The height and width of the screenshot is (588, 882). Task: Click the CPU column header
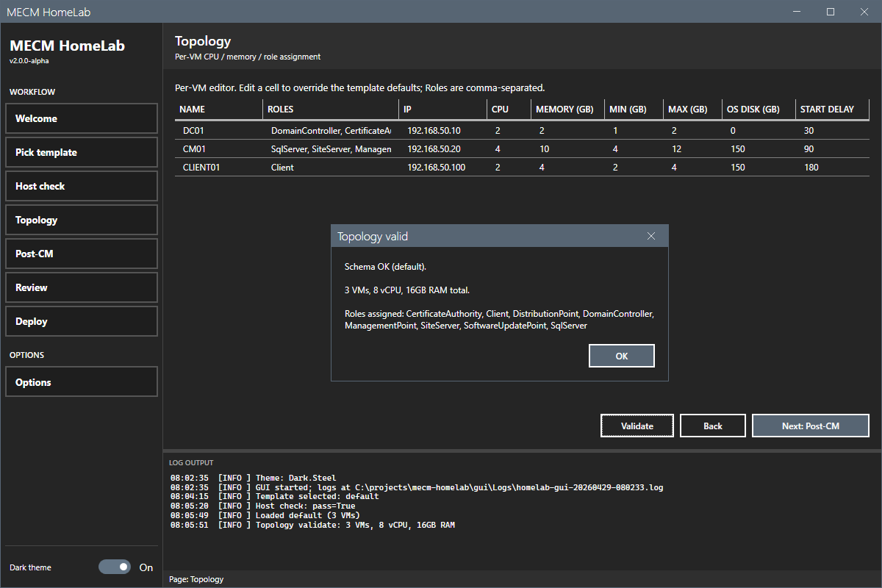509,110
